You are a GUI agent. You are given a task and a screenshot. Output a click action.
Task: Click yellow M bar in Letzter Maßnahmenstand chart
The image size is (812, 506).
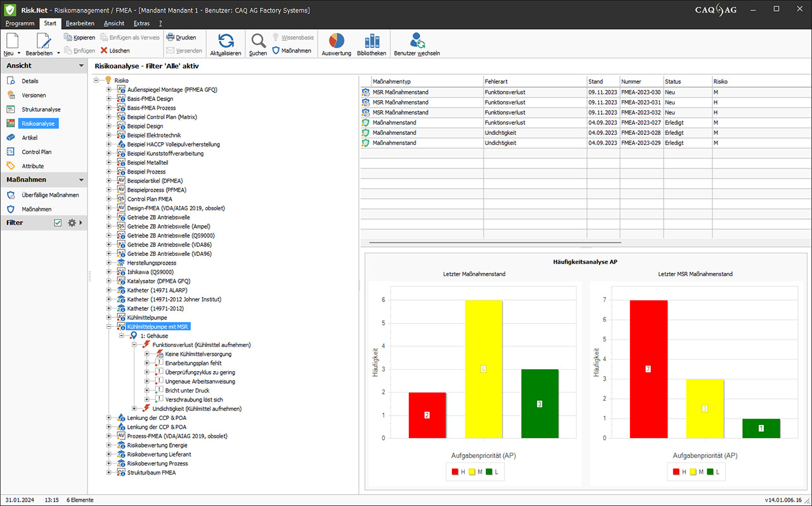click(484, 369)
